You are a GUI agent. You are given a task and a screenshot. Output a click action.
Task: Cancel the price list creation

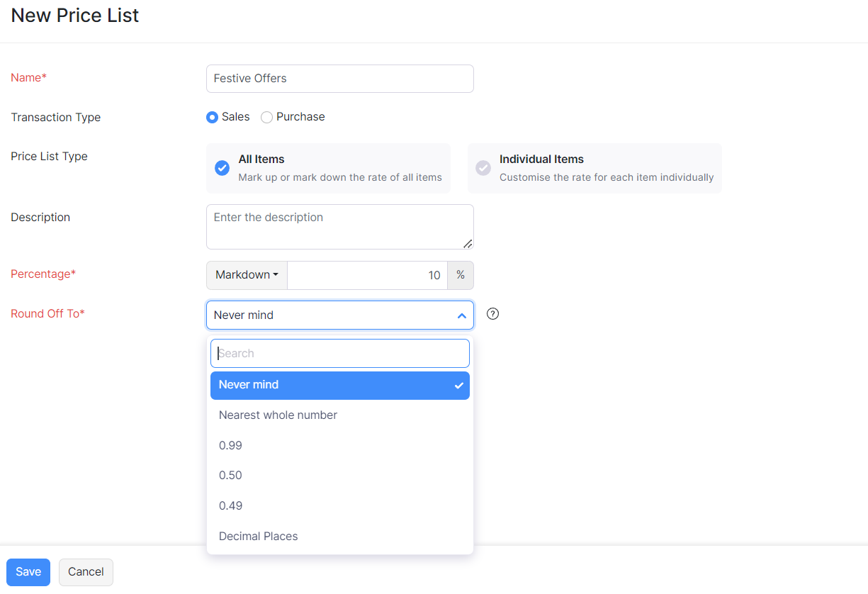click(x=86, y=572)
